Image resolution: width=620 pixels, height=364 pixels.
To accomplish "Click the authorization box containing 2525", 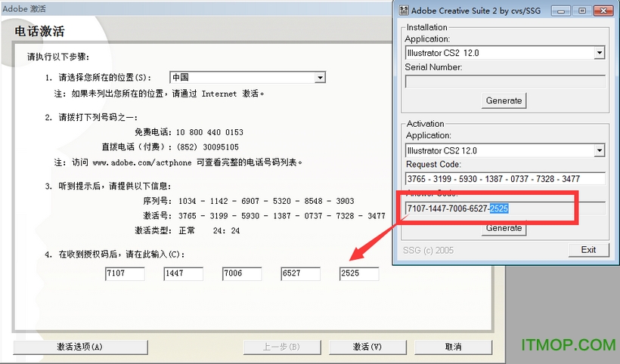I will [358, 273].
